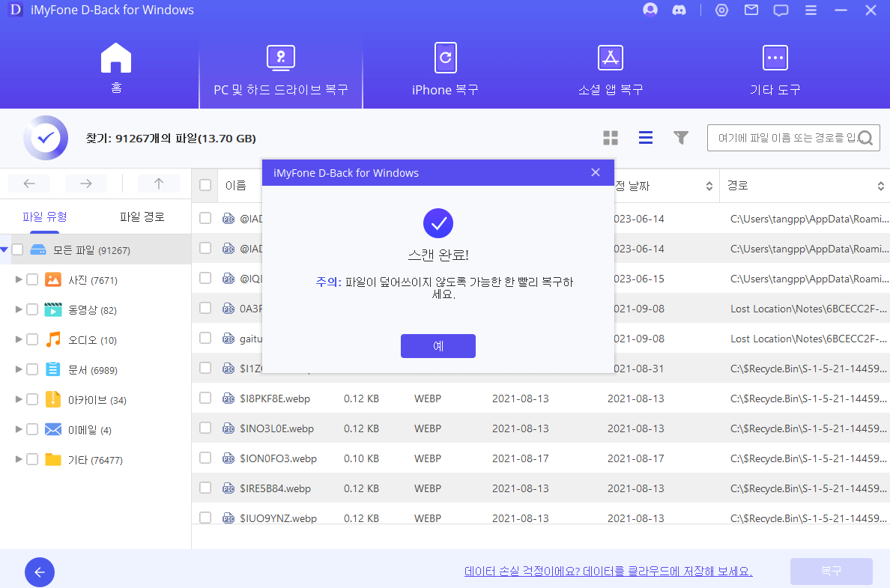Switch to 소셜 앱 복구 tab
The height and width of the screenshot is (588, 890).
click(x=611, y=69)
